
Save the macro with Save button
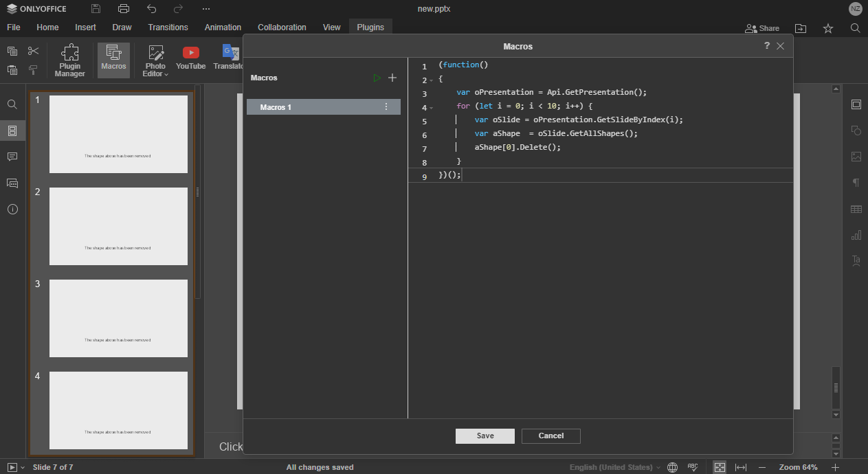(485, 436)
